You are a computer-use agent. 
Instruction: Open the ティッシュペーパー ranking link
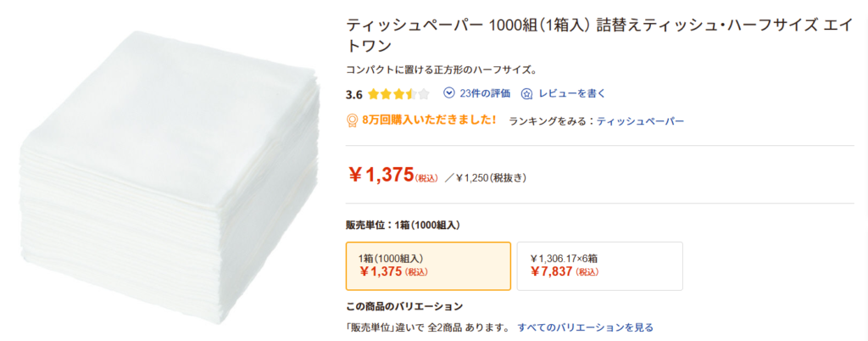click(x=640, y=121)
